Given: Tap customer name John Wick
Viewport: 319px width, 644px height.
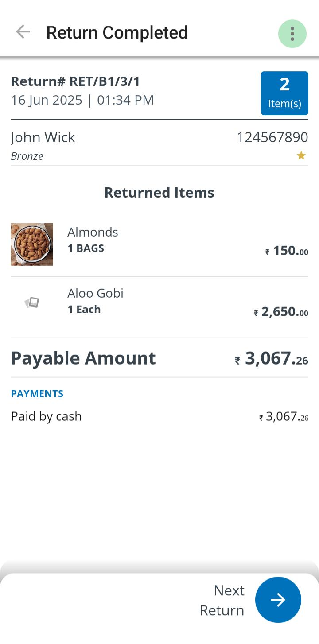Looking at the screenshot, I should (x=43, y=137).
